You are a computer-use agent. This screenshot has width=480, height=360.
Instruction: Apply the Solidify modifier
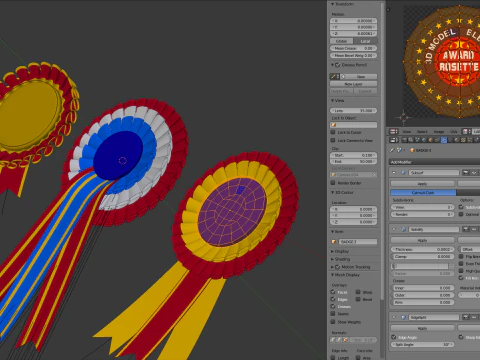click(x=422, y=240)
